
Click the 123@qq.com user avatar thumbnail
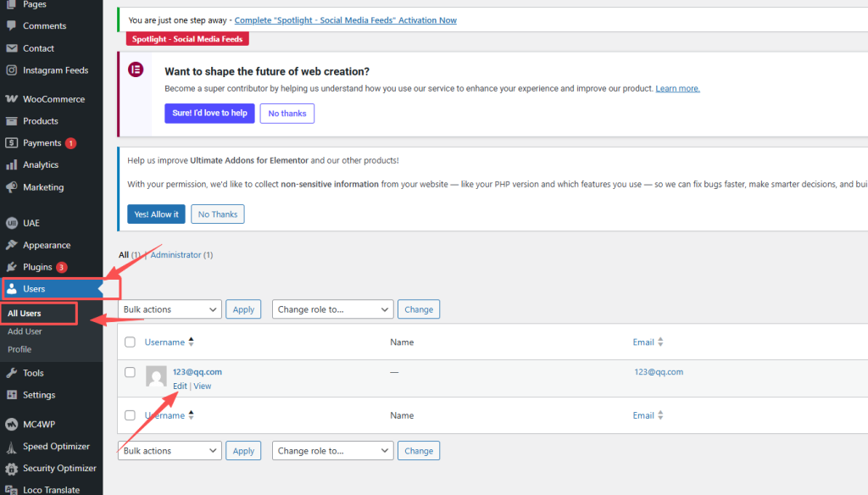pyautogui.click(x=156, y=377)
